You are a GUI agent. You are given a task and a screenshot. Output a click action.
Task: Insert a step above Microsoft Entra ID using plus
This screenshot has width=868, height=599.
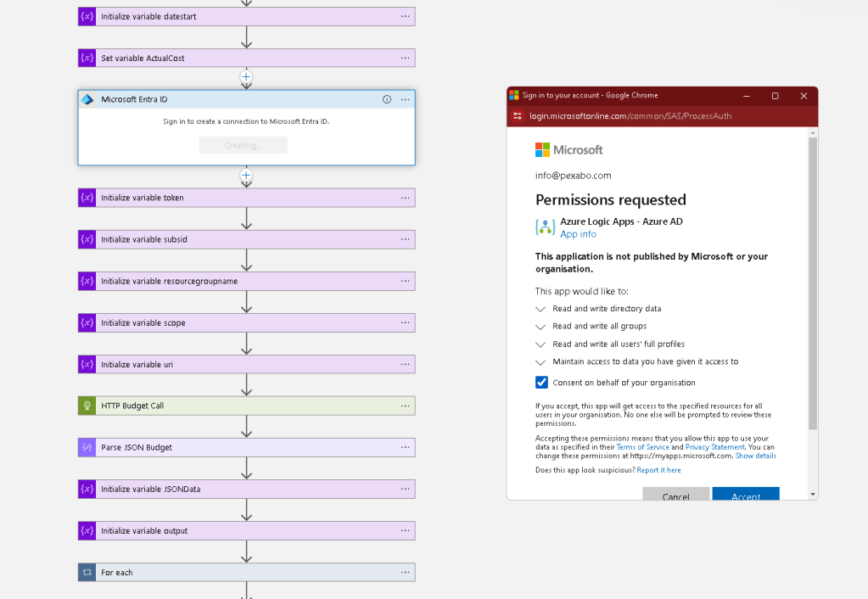246,77
